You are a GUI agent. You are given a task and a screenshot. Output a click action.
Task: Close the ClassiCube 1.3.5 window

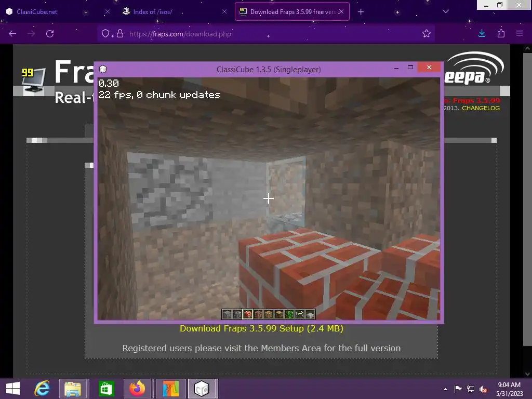[429, 67]
